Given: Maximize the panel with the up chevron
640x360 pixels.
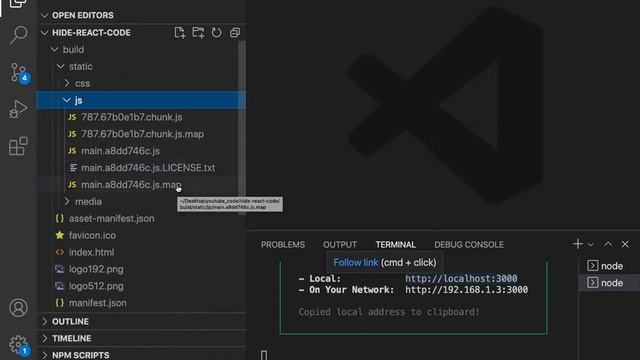Looking at the screenshot, I should 608,244.
